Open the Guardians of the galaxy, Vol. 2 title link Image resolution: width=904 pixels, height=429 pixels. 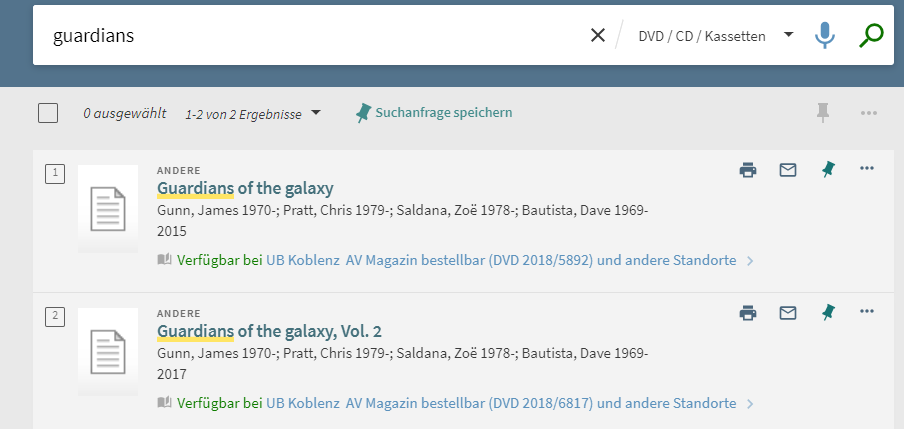pos(269,331)
